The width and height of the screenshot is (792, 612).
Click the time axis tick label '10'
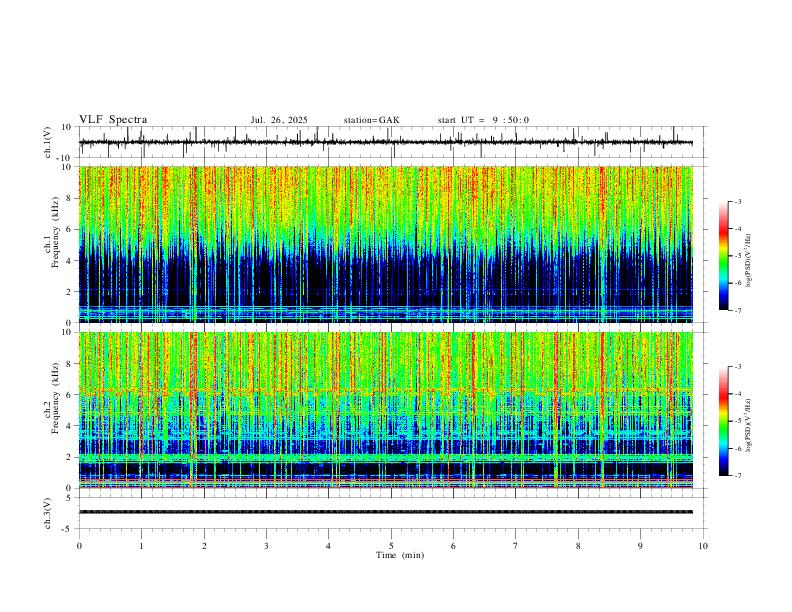[x=703, y=546]
